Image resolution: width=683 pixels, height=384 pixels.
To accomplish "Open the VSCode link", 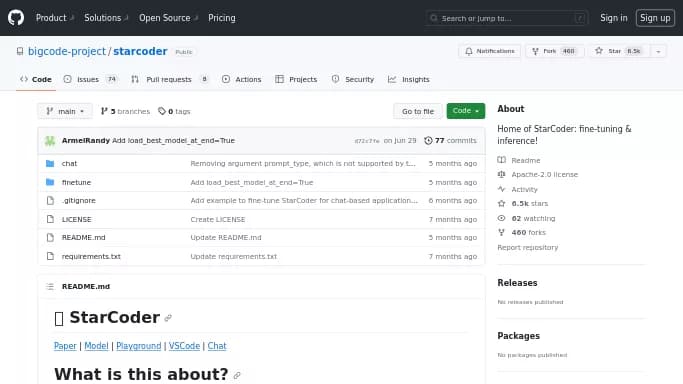I will (184, 346).
